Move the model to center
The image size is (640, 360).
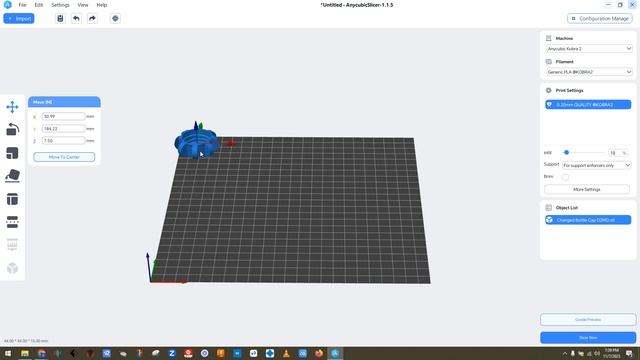[x=64, y=157]
